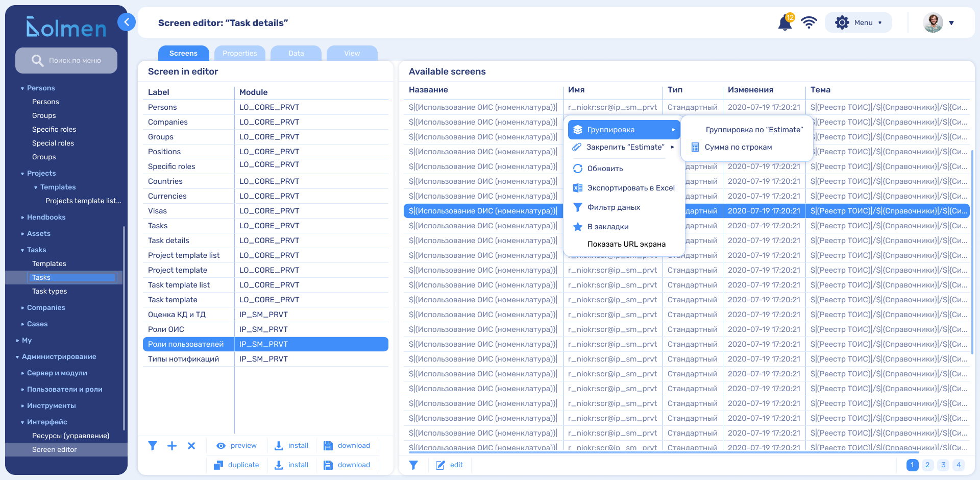Select the Роли ОИС row
980x480 pixels.
(x=265, y=329)
